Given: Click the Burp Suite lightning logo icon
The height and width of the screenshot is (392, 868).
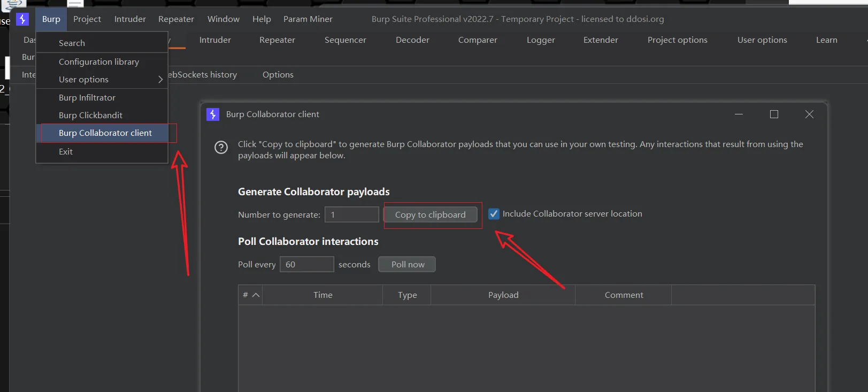Looking at the screenshot, I should [x=22, y=19].
